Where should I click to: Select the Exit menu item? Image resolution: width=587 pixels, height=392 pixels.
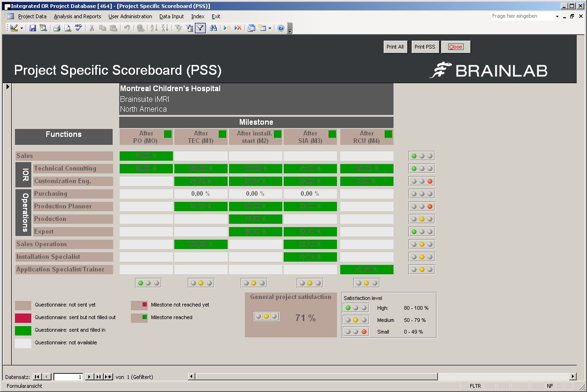point(216,16)
